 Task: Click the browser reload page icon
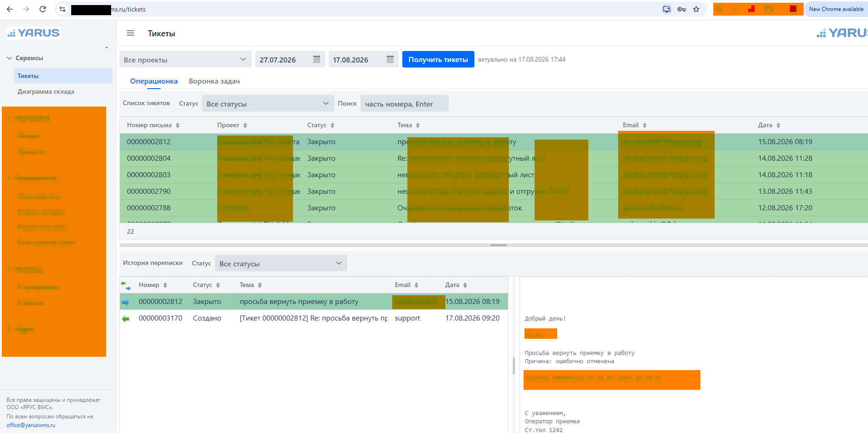[x=43, y=9]
